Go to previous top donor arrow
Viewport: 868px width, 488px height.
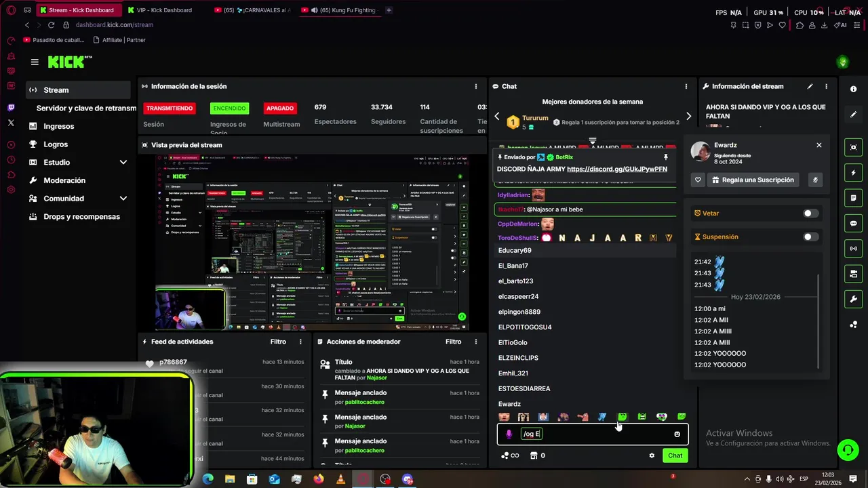496,117
